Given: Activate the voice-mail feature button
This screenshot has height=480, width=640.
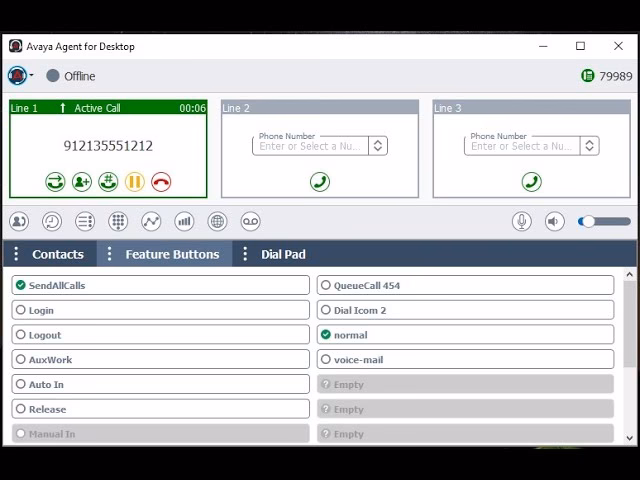Looking at the screenshot, I should pos(465,360).
